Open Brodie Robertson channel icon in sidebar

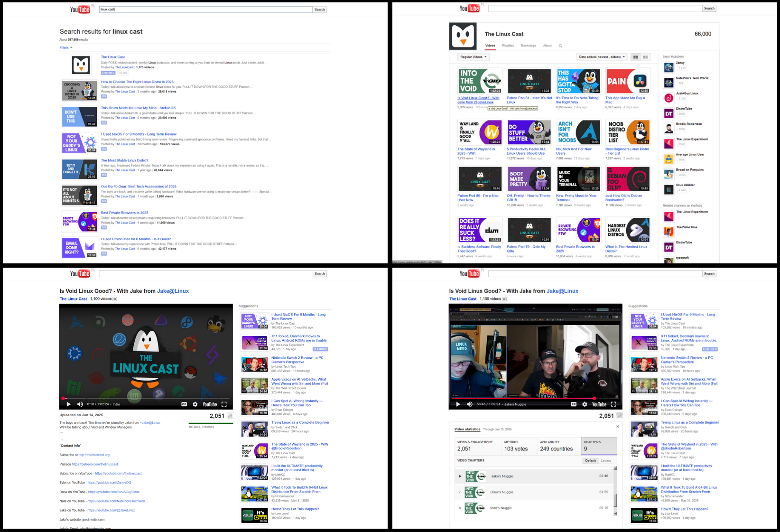pos(669,129)
